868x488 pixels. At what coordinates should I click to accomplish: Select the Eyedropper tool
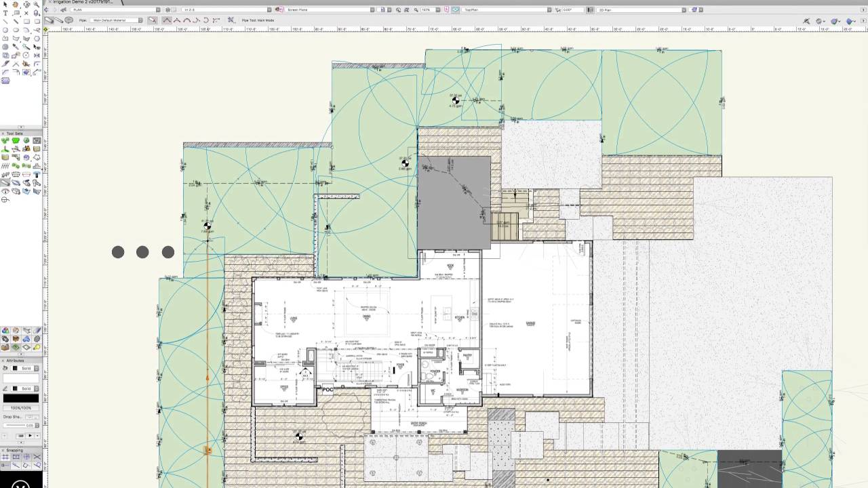(x=16, y=47)
